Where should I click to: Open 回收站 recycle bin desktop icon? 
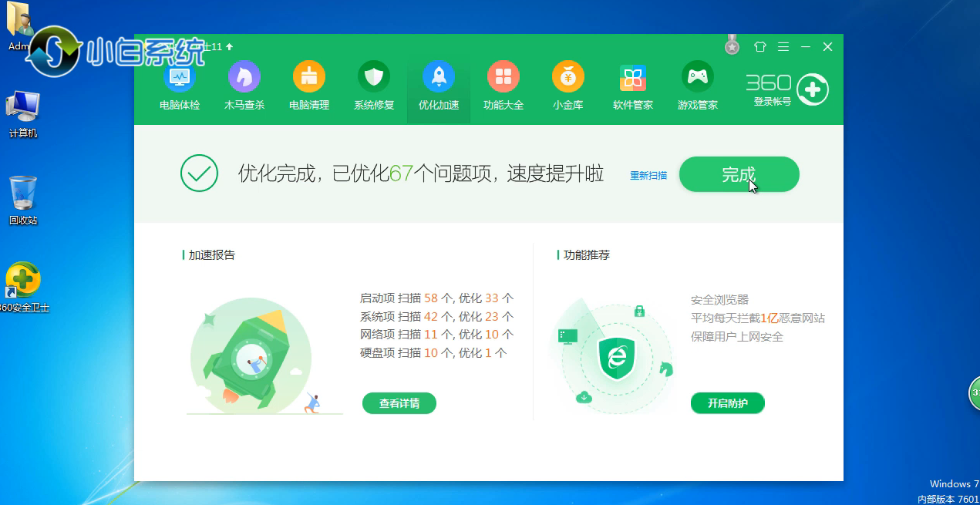click(23, 200)
